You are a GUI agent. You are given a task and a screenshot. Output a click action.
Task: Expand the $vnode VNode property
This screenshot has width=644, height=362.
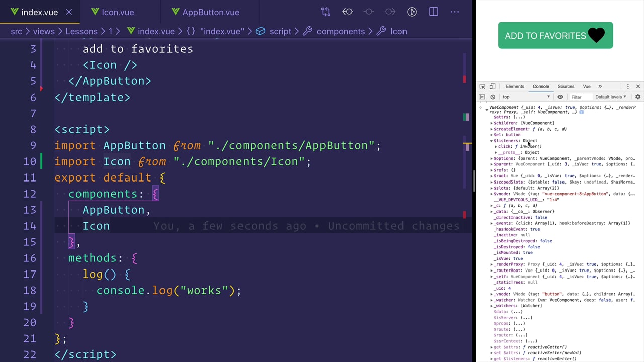492,194
